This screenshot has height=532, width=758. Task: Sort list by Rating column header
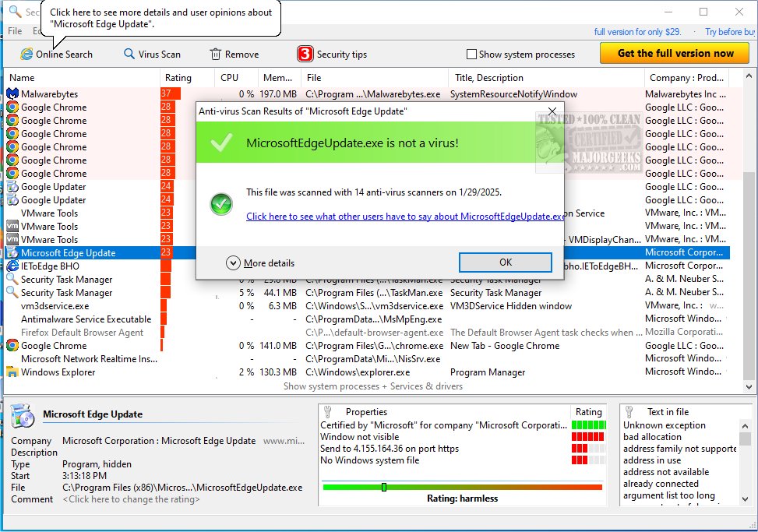coord(187,78)
